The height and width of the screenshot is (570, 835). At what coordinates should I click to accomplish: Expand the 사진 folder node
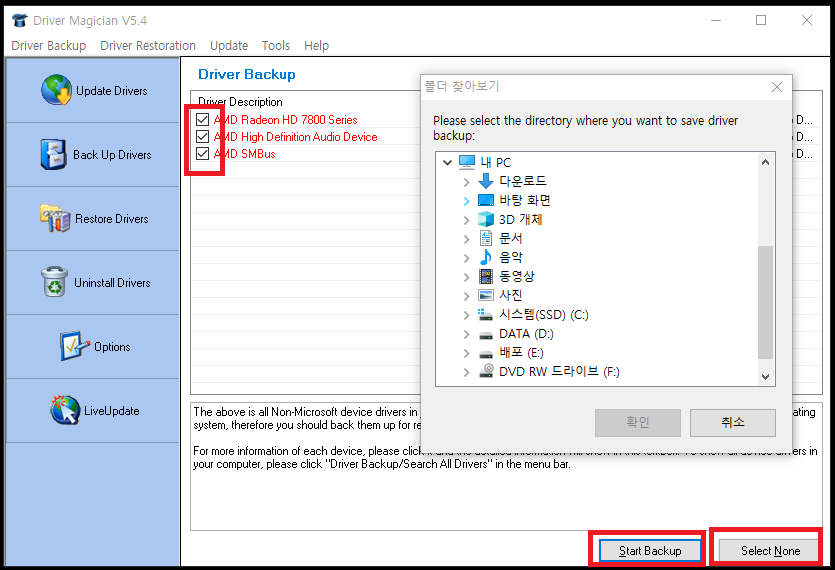tap(466, 296)
